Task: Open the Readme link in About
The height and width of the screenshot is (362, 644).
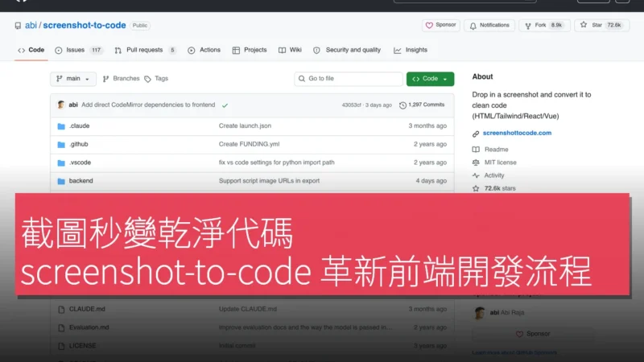Action: click(x=496, y=150)
